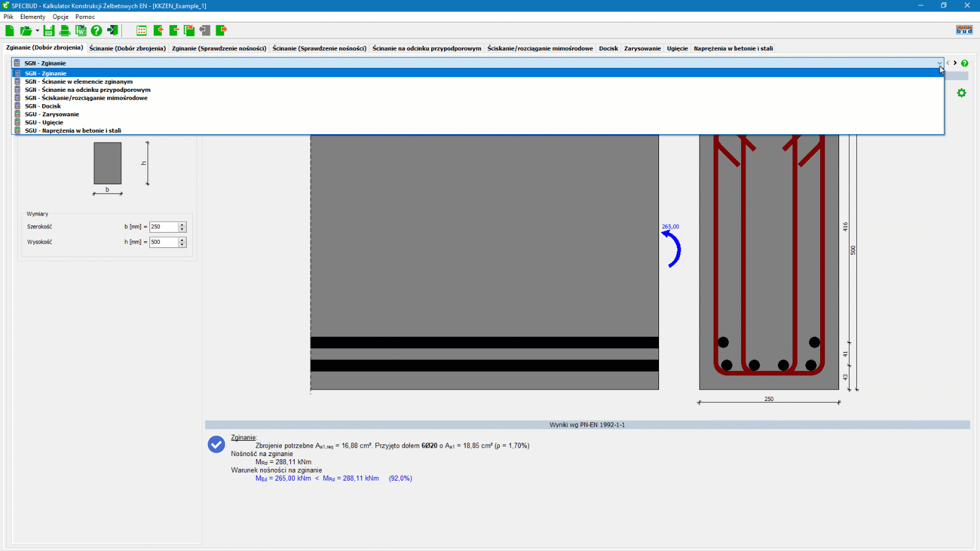Switch to the Zarysowanie tab
This screenshot has height=551, width=980.
click(x=642, y=48)
